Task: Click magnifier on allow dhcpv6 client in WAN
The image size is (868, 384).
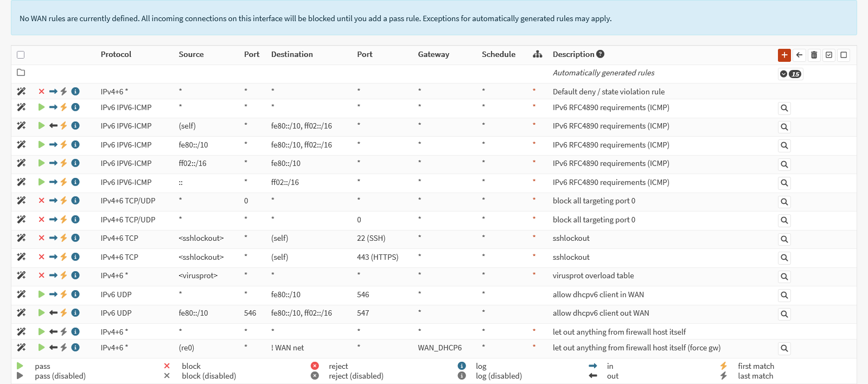Action: pyautogui.click(x=784, y=296)
